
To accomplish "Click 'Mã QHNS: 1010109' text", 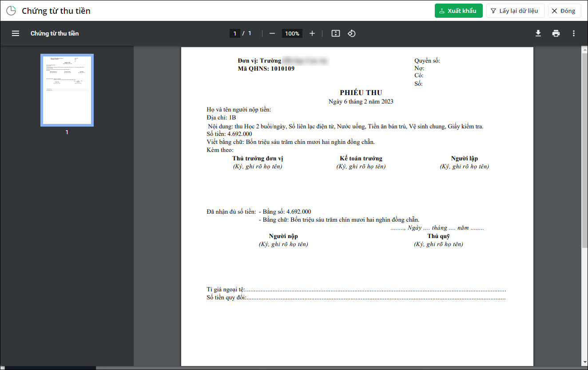I will [266, 69].
